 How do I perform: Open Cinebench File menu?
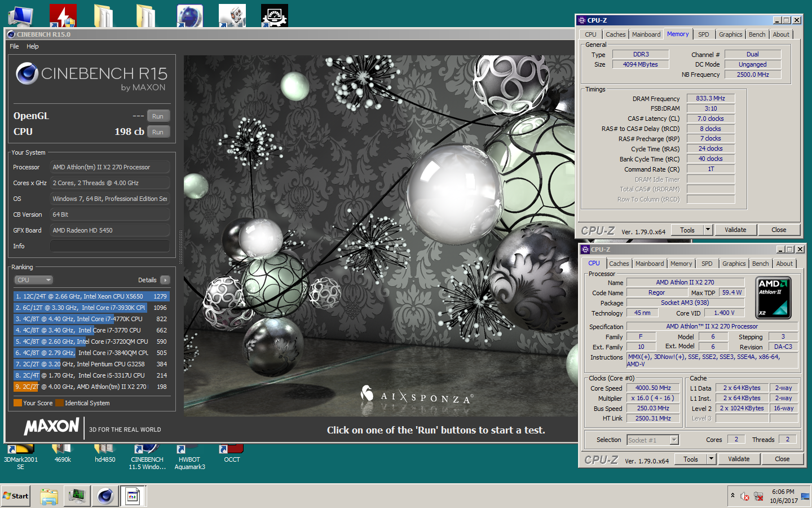pos(14,46)
